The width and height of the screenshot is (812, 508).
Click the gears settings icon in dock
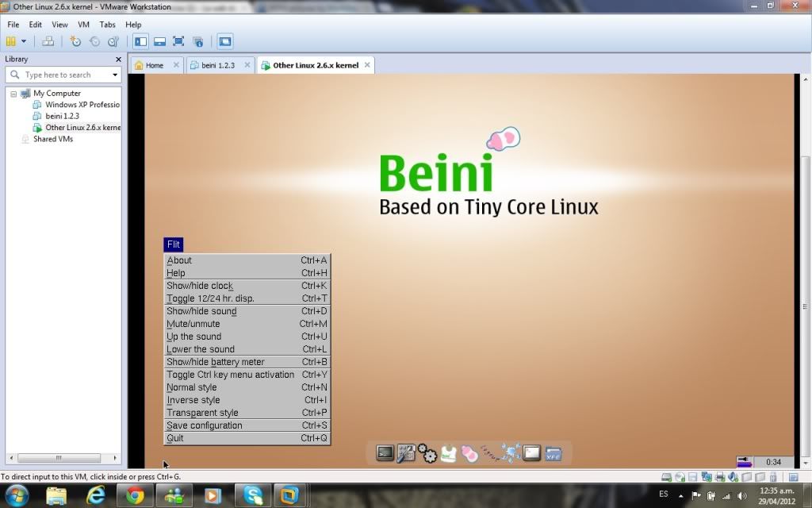click(x=427, y=453)
